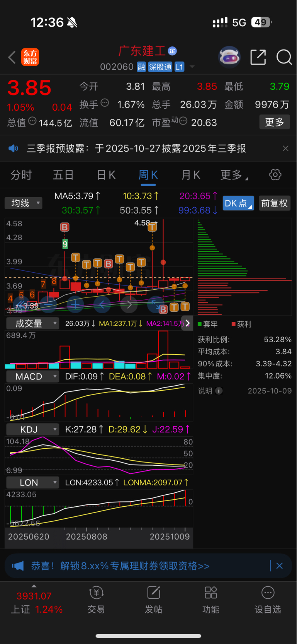Tap the chip distribution histogram
The width and height of the screenshot is (297, 644).
[x=244, y=267]
